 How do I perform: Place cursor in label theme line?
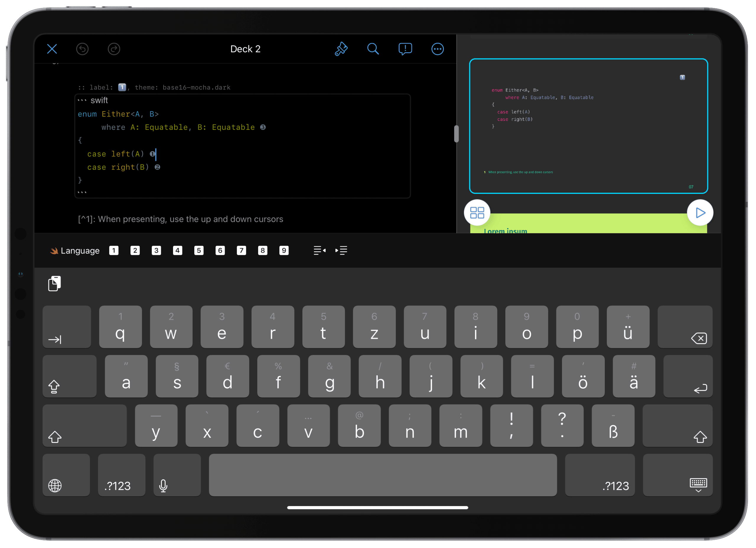154,87
